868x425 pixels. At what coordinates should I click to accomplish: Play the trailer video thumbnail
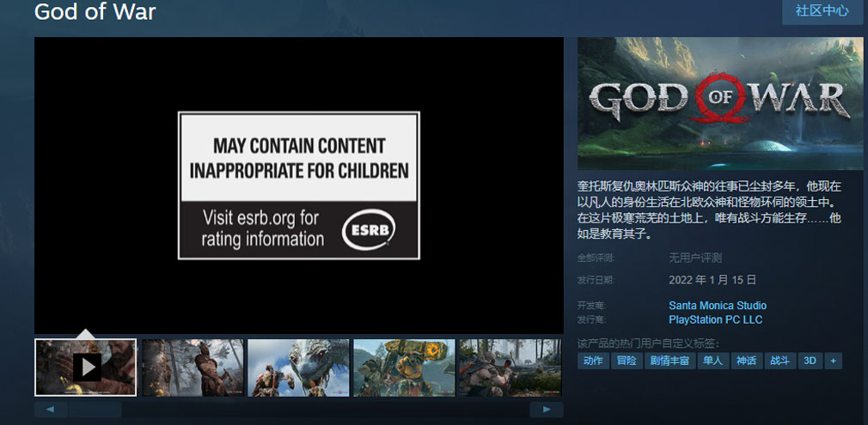85,367
